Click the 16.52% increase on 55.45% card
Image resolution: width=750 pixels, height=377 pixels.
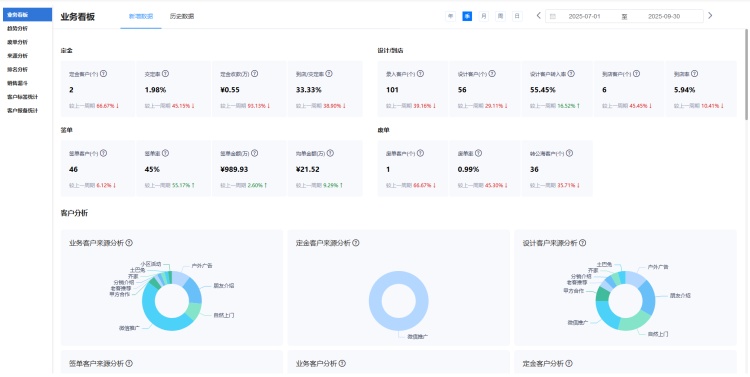click(x=570, y=106)
